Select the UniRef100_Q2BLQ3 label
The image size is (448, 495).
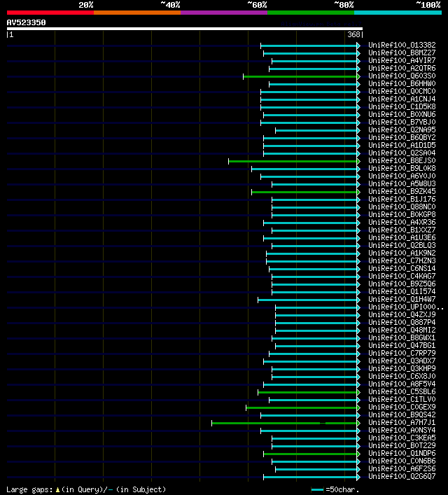(402, 245)
